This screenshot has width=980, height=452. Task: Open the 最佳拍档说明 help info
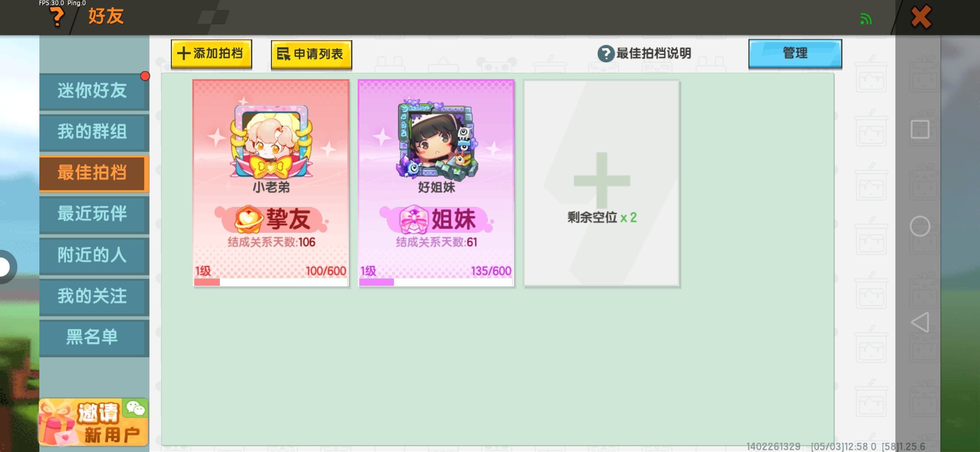click(644, 53)
